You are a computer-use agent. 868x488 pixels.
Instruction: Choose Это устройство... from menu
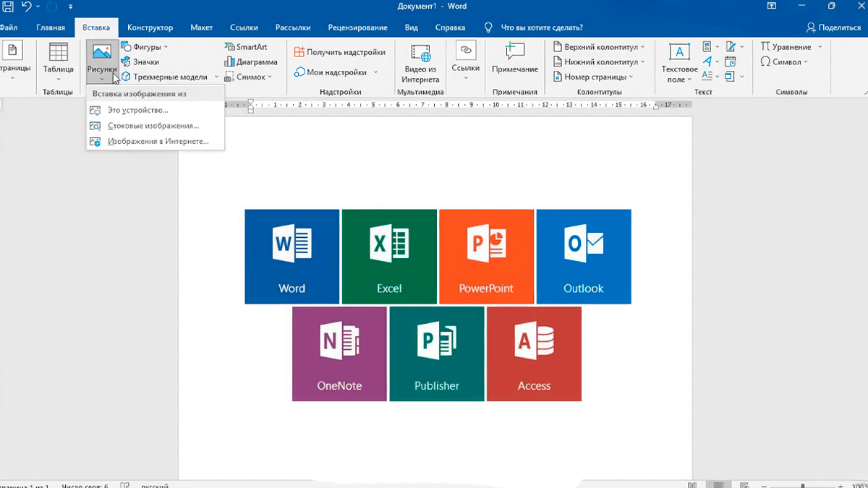coord(156,110)
